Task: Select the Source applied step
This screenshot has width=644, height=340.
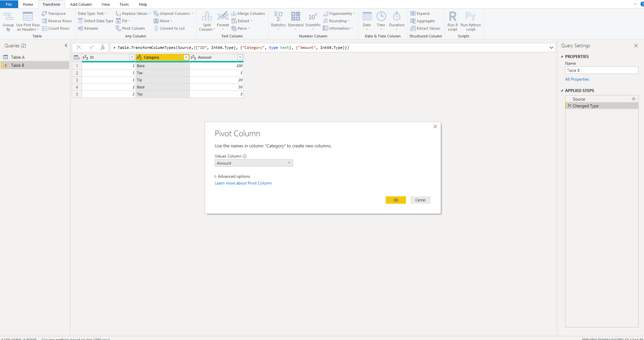Action: (x=579, y=99)
